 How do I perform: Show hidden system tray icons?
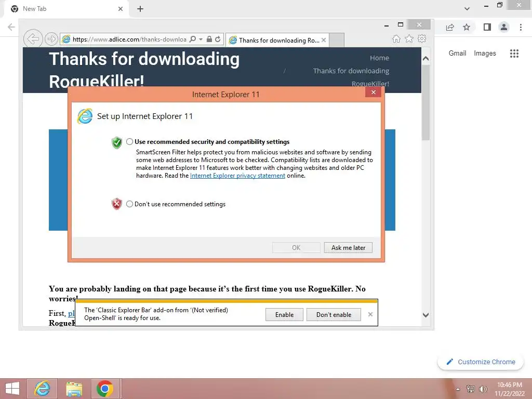(x=458, y=389)
